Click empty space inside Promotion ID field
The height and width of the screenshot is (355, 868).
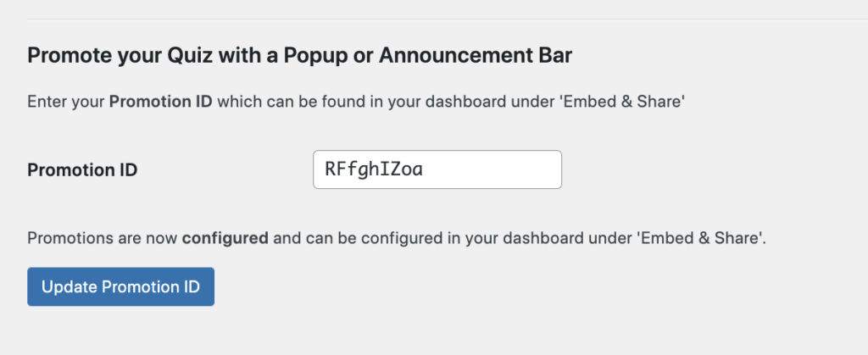coord(492,169)
